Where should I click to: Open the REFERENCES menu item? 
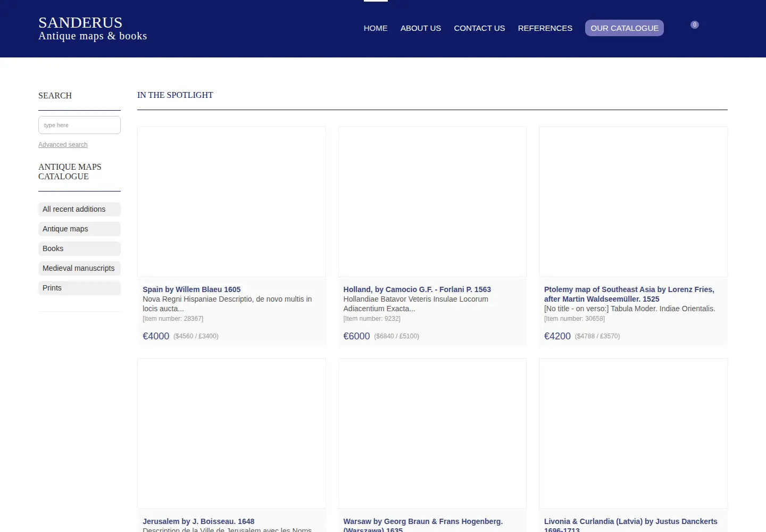pos(545,28)
